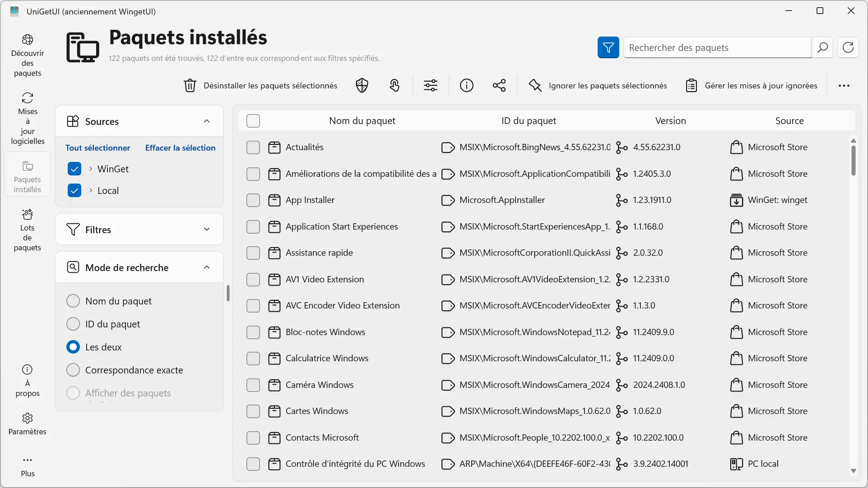The width and height of the screenshot is (868, 488).
Task: Click the Actualités package icon
Action: pyautogui.click(x=274, y=147)
